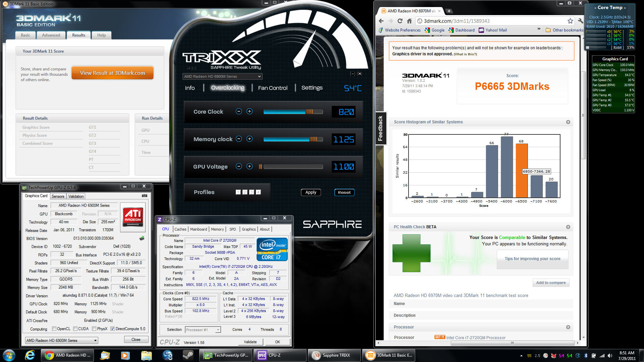Click Close button in GPU-Z
The width and height of the screenshot is (644, 362).
point(136,340)
